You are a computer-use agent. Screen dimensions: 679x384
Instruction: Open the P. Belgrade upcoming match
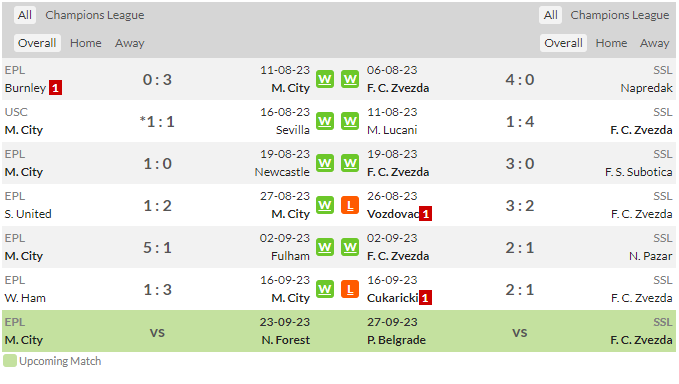[396, 340]
